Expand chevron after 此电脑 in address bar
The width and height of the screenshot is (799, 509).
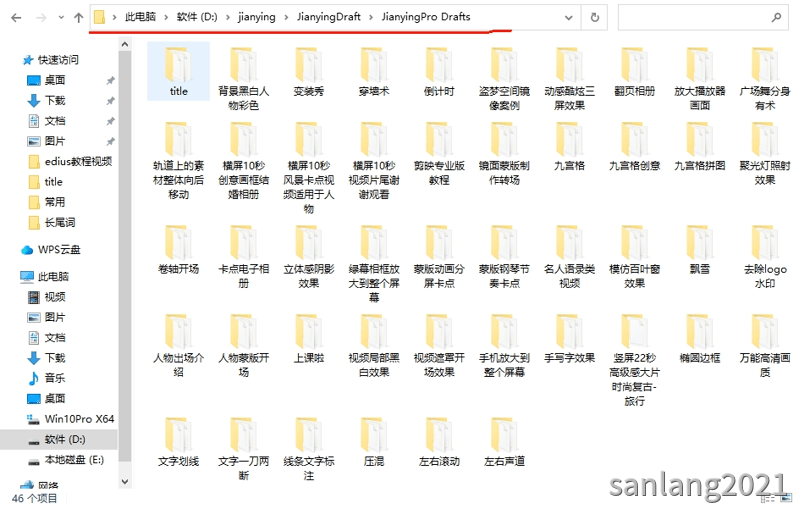[x=166, y=17]
